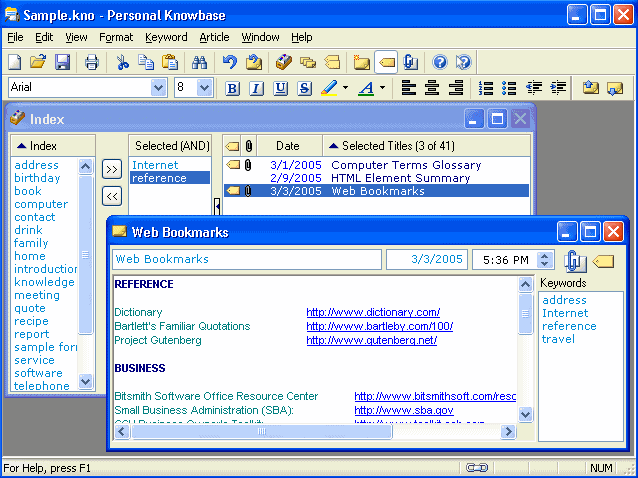Toggle the keyword tag toolbar button
The height and width of the screenshot is (478, 638).
[x=386, y=62]
